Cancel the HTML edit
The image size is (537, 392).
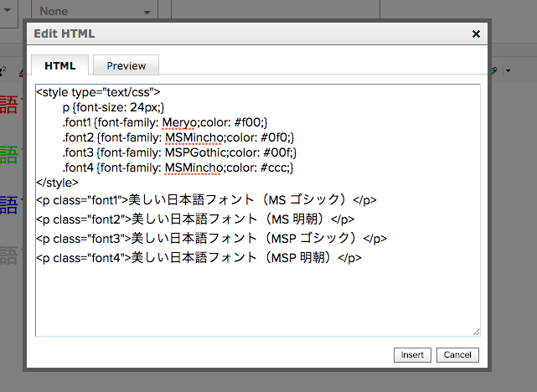tap(457, 355)
